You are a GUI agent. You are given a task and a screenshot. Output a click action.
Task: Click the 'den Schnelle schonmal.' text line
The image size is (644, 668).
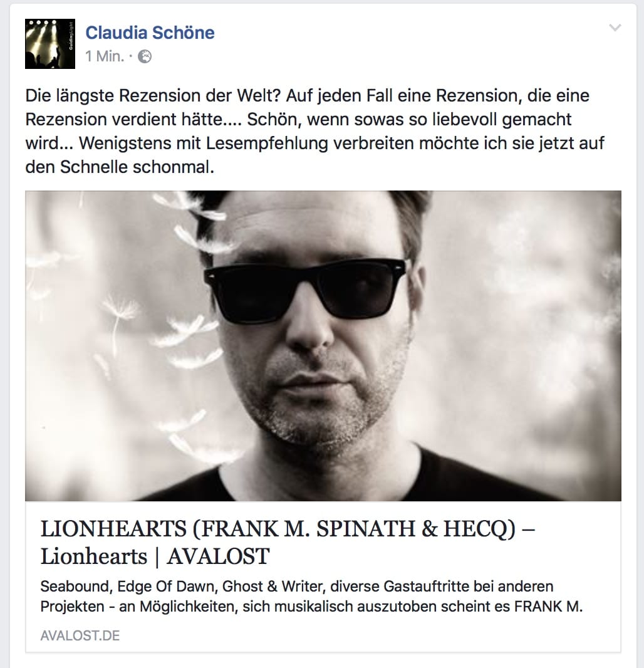(120, 167)
